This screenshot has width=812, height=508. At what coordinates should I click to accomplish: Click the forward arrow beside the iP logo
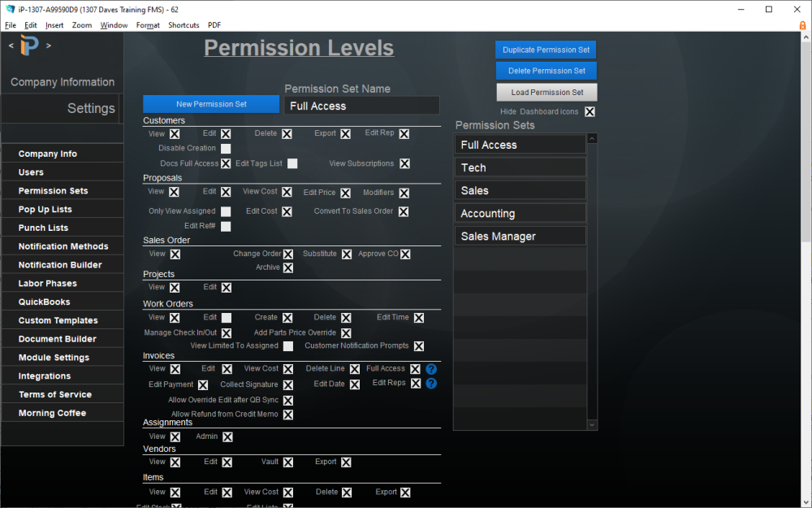click(47, 45)
